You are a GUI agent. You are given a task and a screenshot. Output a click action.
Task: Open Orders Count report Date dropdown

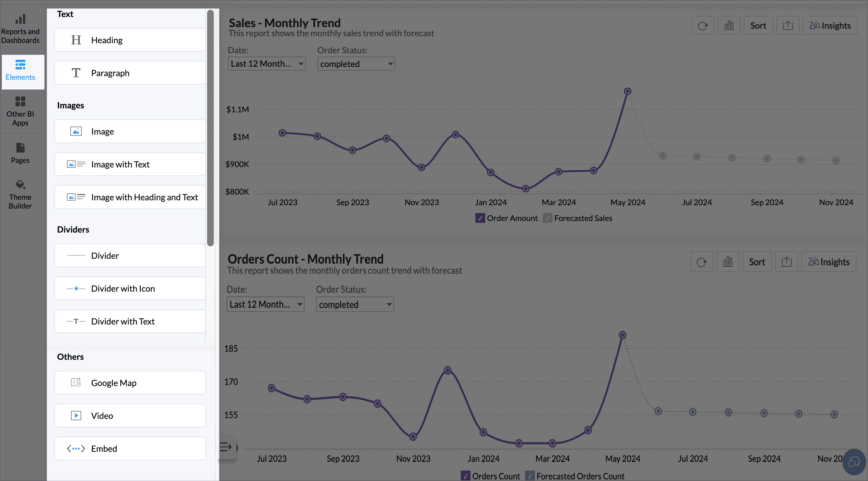(265, 304)
